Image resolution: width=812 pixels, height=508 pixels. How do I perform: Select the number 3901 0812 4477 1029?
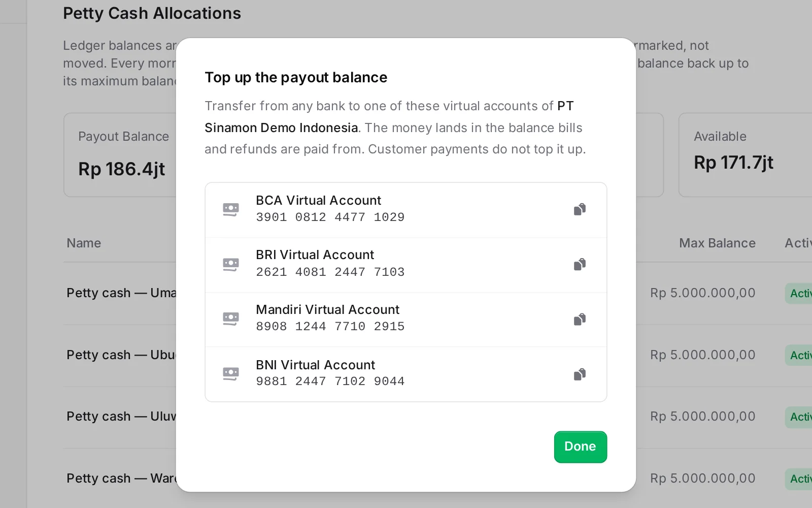click(x=330, y=217)
